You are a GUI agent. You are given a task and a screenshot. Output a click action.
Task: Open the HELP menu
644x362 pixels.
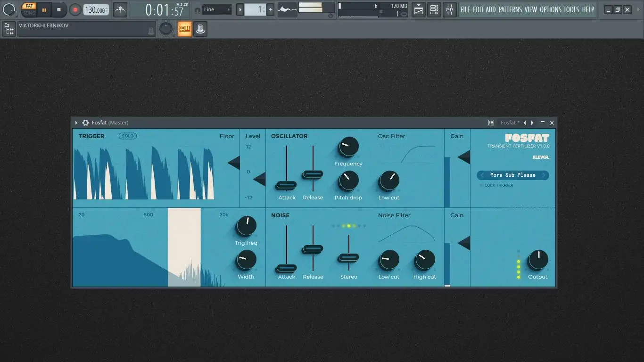coord(588,9)
